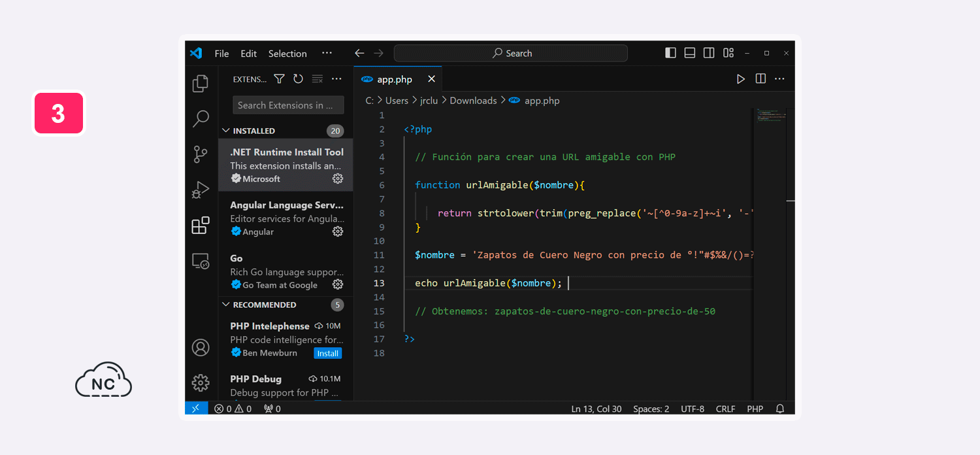
Task: Select the app.php editor tab
Action: pos(394,79)
